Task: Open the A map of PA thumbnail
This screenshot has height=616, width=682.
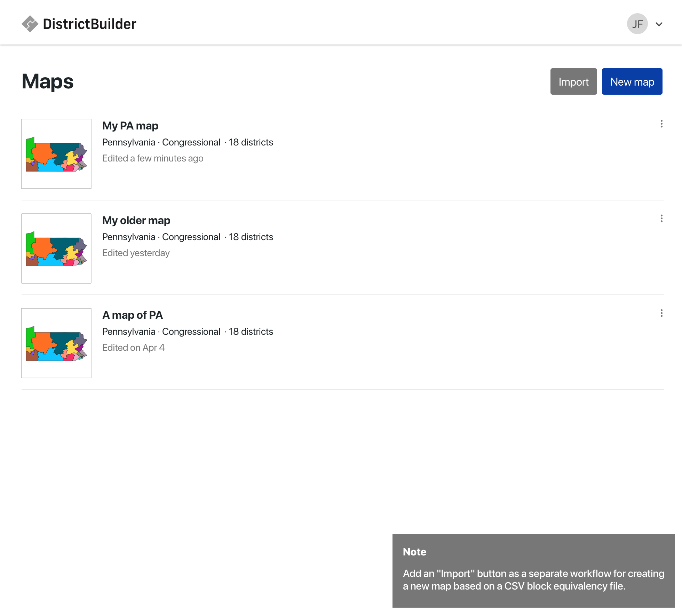Action: click(56, 343)
